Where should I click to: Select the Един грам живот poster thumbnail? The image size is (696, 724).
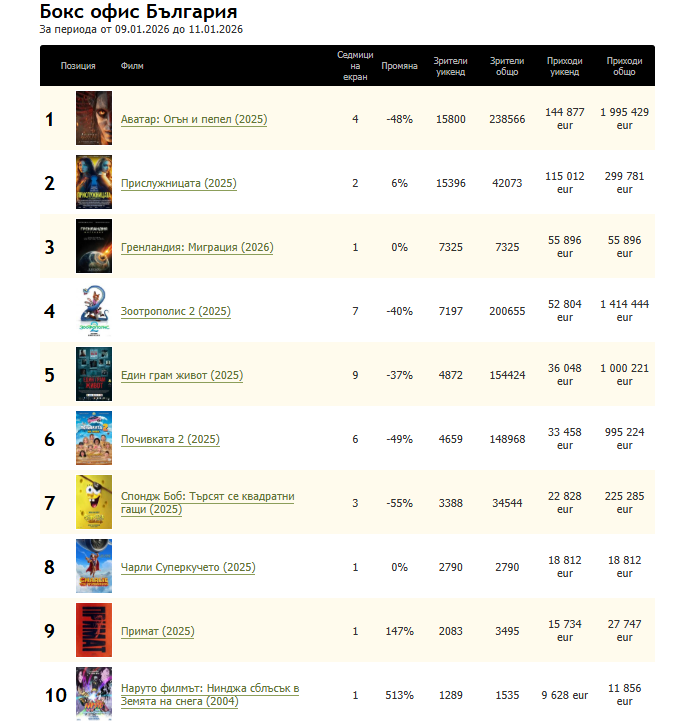tap(93, 375)
